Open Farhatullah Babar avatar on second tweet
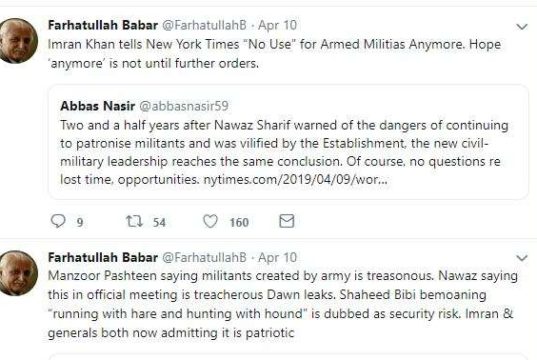Screen dimensions: 537x360 point(18,273)
